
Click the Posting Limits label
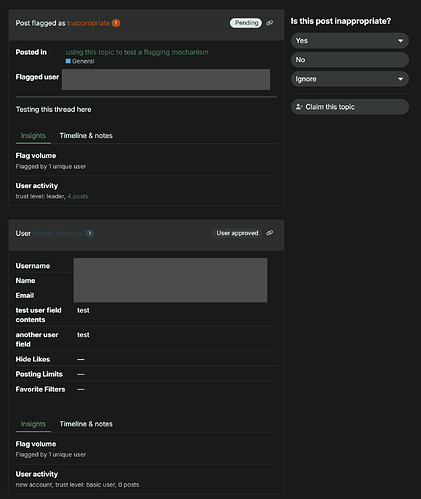click(39, 374)
